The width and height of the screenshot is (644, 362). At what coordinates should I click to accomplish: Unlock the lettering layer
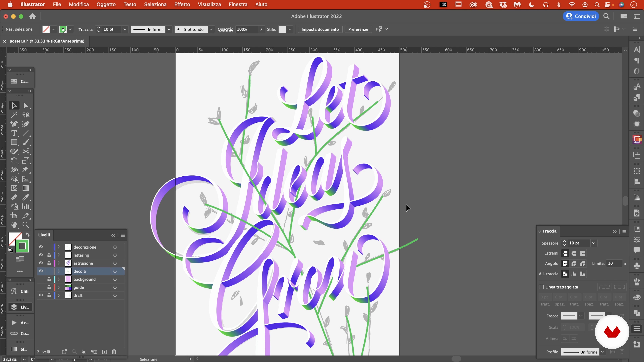coord(49,255)
